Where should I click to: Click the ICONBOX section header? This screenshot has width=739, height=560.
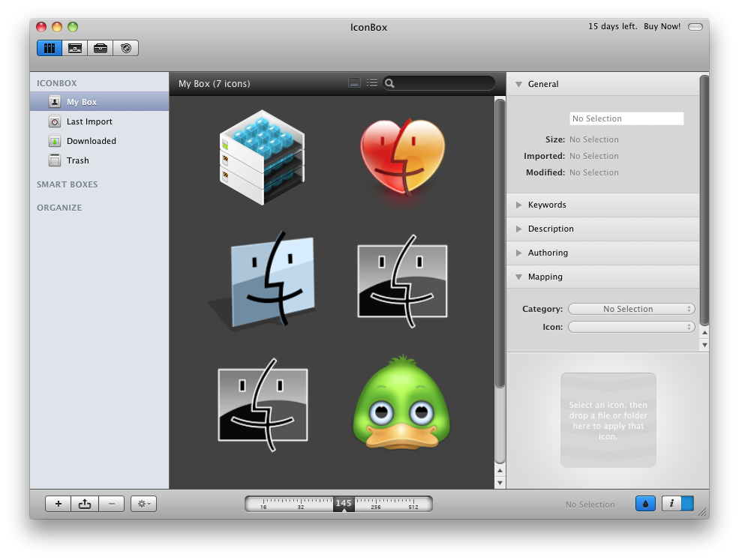pos(56,83)
